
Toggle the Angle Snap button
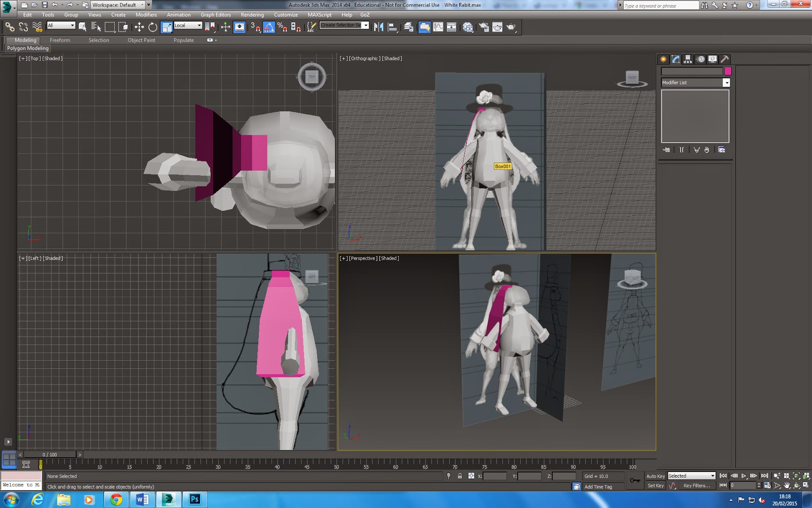tap(269, 27)
